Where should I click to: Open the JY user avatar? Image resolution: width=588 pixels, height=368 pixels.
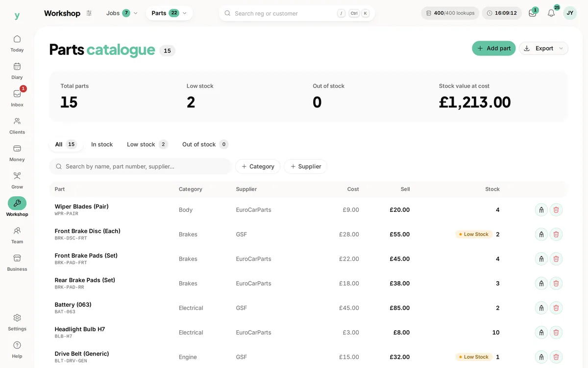(570, 13)
